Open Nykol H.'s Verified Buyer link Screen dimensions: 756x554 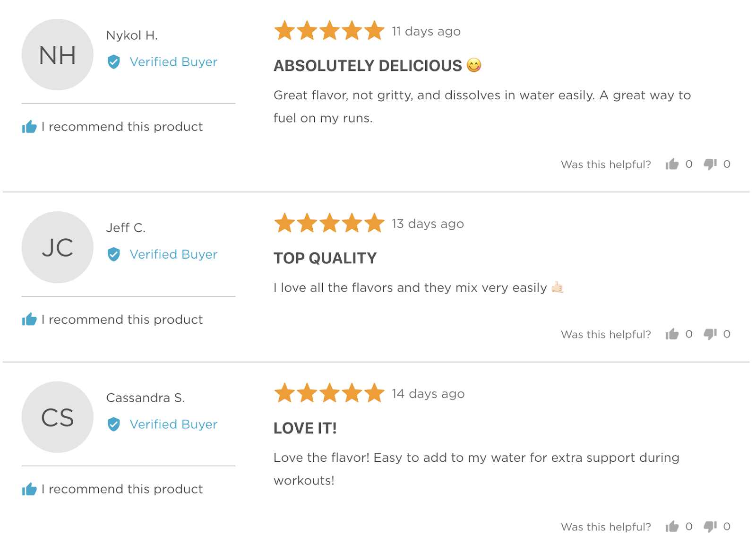click(173, 62)
